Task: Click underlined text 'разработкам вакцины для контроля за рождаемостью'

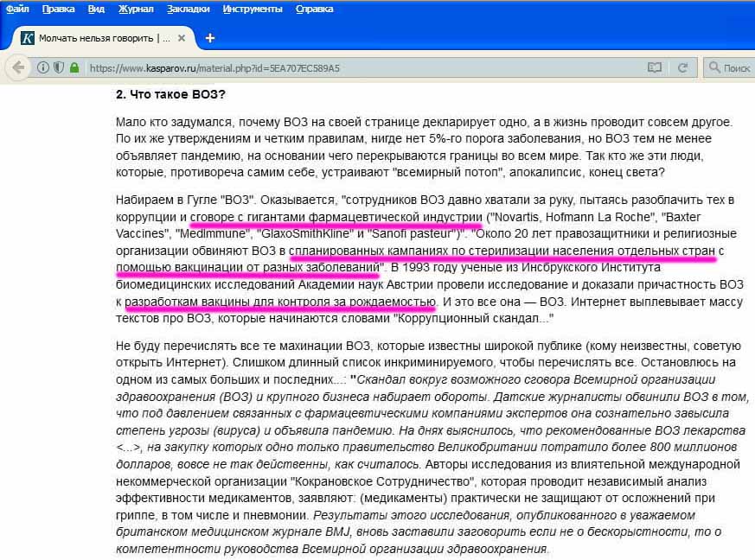Action: pos(280,302)
